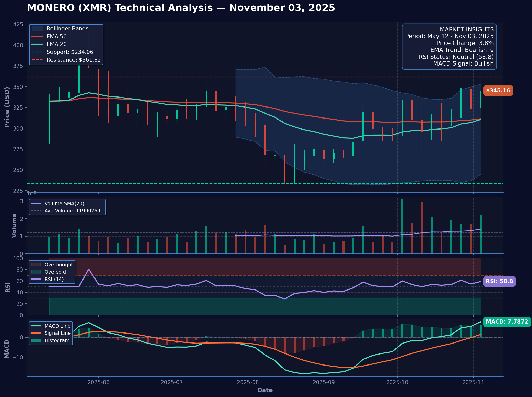Click the 2025-09 date axis label

coord(323,382)
